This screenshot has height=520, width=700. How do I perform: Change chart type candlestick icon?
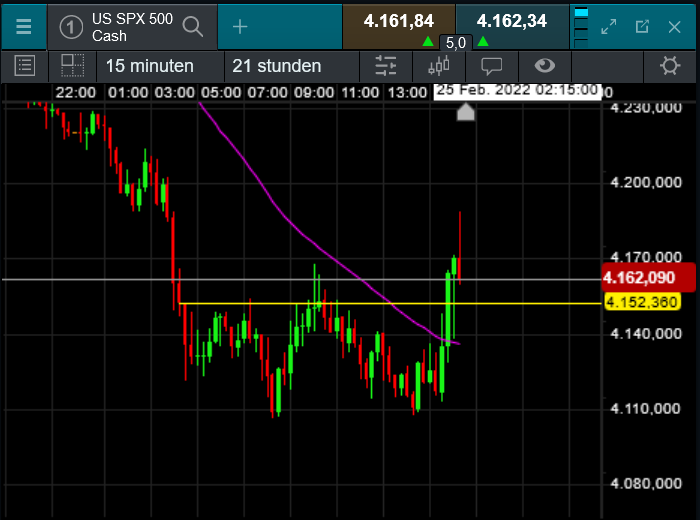pyautogui.click(x=439, y=66)
